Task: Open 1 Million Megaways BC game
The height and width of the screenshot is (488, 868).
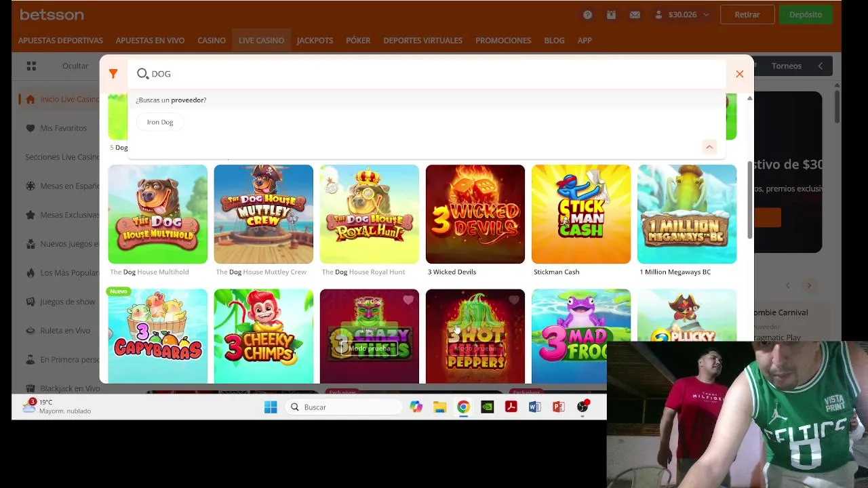Action: click(686, 214)
